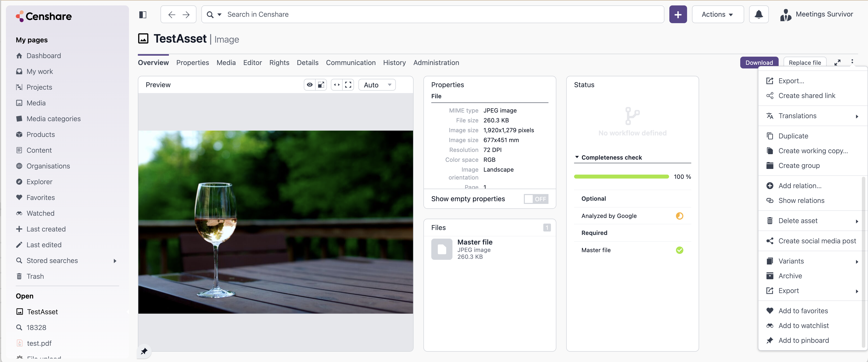Click the fit-to-width preview icon
Image resolution: width=868 pixels, height=362 pixels.
pyautogui.click(x=336, y=85)
